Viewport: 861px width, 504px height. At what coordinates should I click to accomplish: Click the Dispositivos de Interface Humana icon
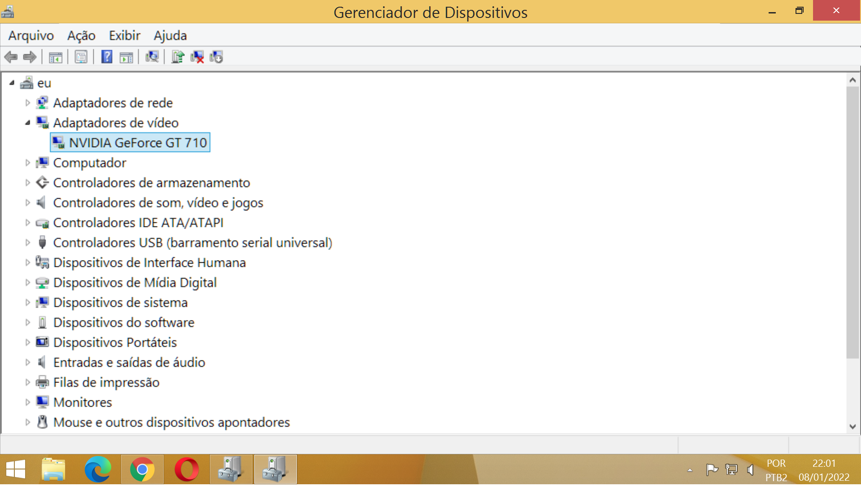click(42, 262)
